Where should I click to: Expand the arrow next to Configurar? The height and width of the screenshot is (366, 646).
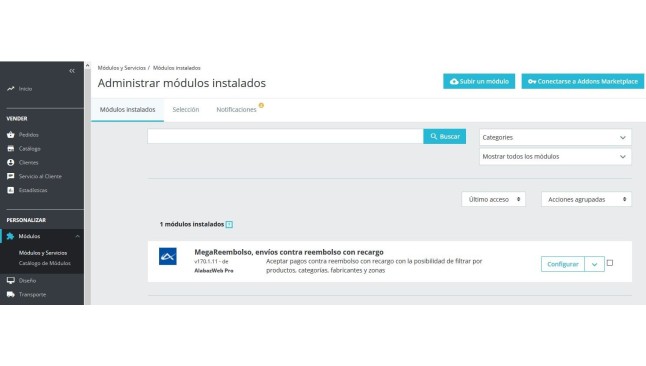point(595,264)
